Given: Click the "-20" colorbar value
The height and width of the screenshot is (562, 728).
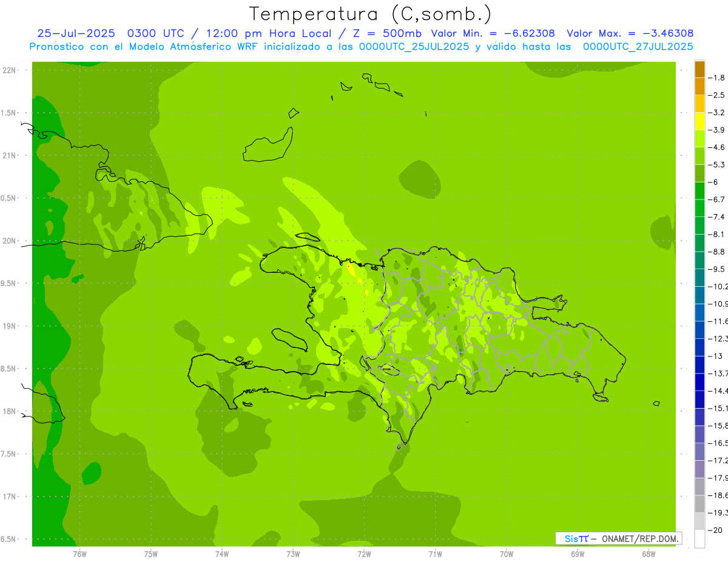Looking at the screenshot, I should (x=715, y=530).
